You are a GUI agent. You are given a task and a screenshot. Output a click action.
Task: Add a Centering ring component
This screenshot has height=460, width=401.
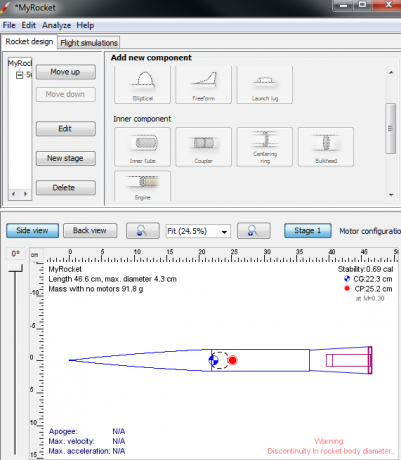coord(265,147)
